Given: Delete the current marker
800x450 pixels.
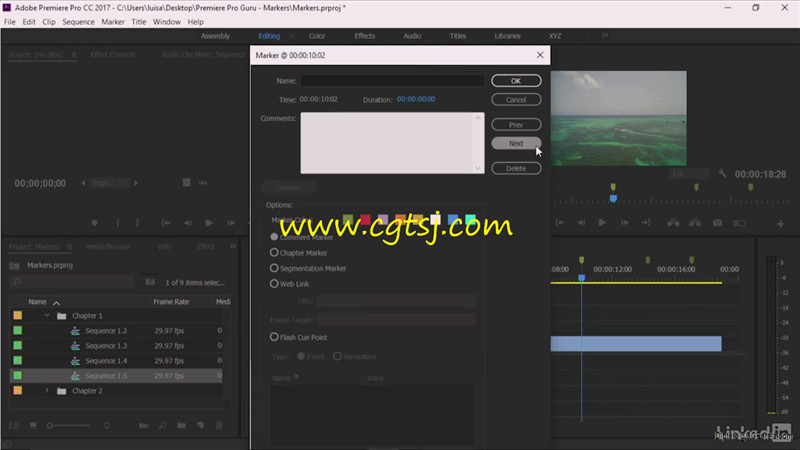Looking at the screenshot, I should [516, 168].
